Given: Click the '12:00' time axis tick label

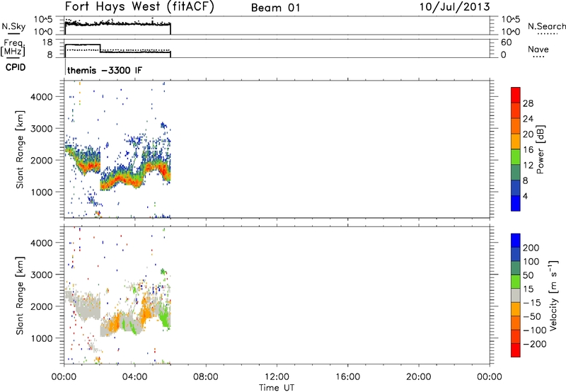Looking at the screenshot, I should (277, 377).
